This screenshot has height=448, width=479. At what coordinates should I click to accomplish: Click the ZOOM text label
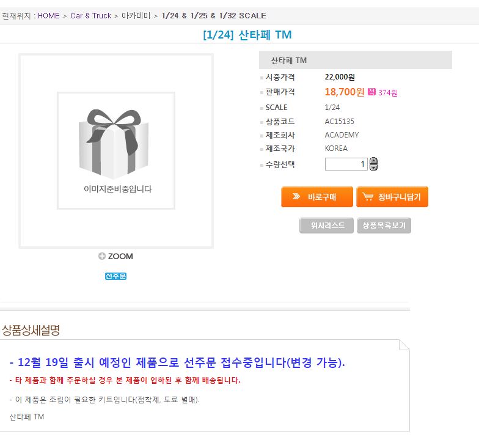(120, 256)
